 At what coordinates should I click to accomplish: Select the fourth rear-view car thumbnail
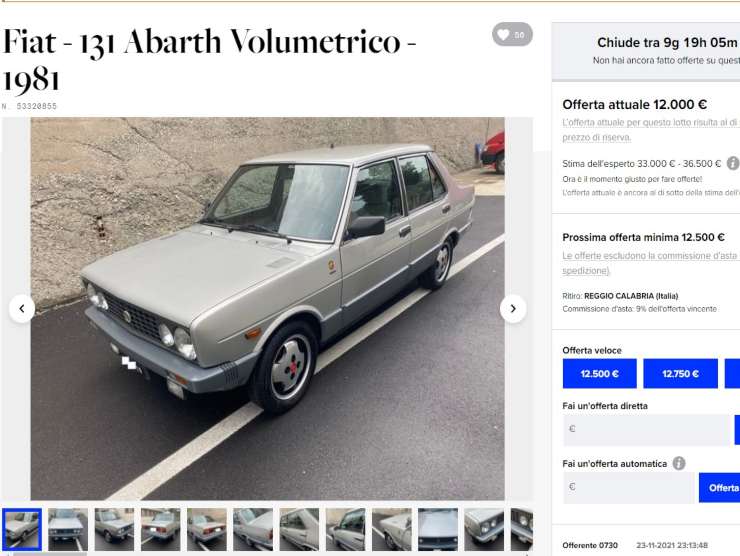160,529
